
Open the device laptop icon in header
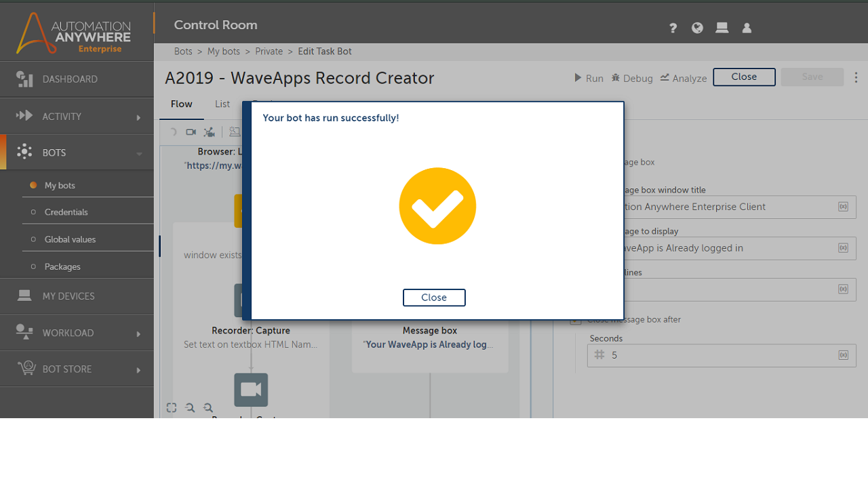click(x=722, y=28)
